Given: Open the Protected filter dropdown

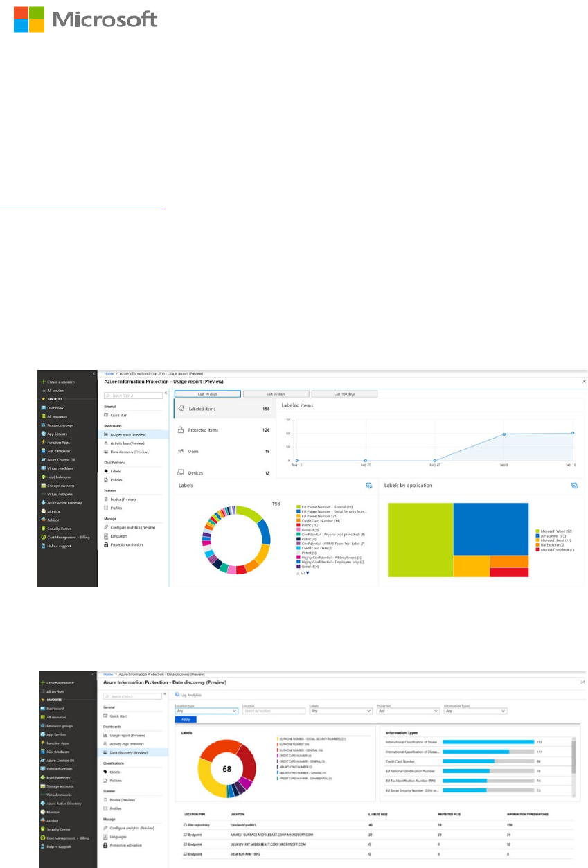Looking at the screenshot, I should coord(408,711).
